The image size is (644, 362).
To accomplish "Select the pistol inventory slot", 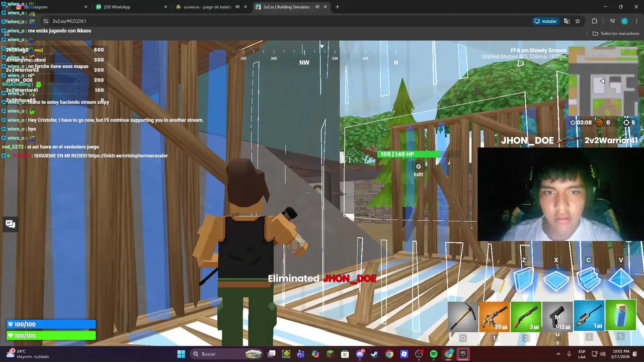I will (557, 317).
